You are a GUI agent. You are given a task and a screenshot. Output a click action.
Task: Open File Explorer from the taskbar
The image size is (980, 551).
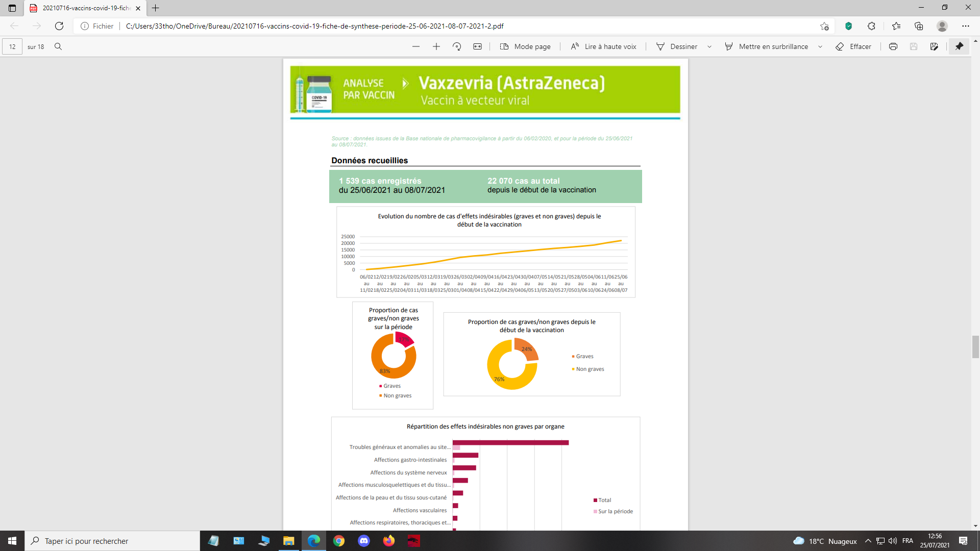coord(288,541)
